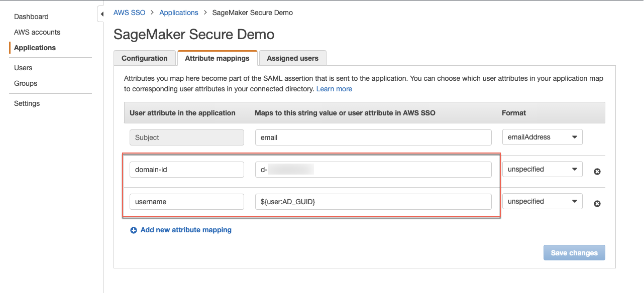644x295 pixels.
Task: Remove the username attribute mapping
Action: coord(597,204)
